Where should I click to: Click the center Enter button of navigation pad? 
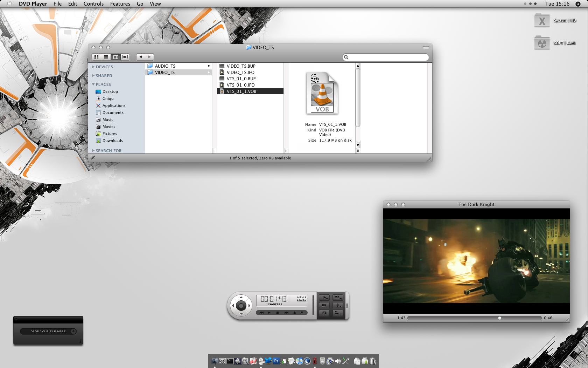click(241, 306)
